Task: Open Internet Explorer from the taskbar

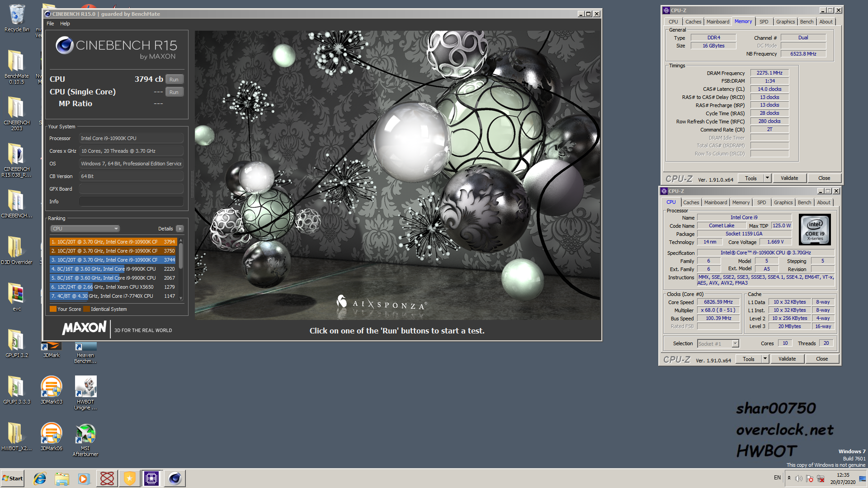Action: click(40, 479)
